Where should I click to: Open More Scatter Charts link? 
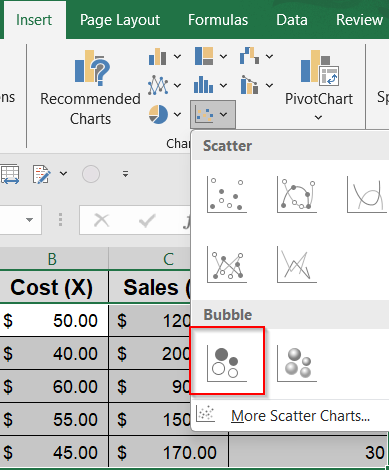(300, 416)
